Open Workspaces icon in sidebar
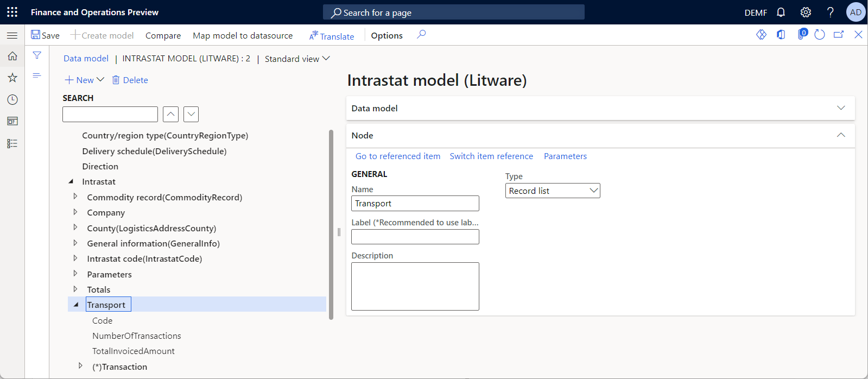The width and height of the screenshot is (868, 379). [x=12, y=121]
